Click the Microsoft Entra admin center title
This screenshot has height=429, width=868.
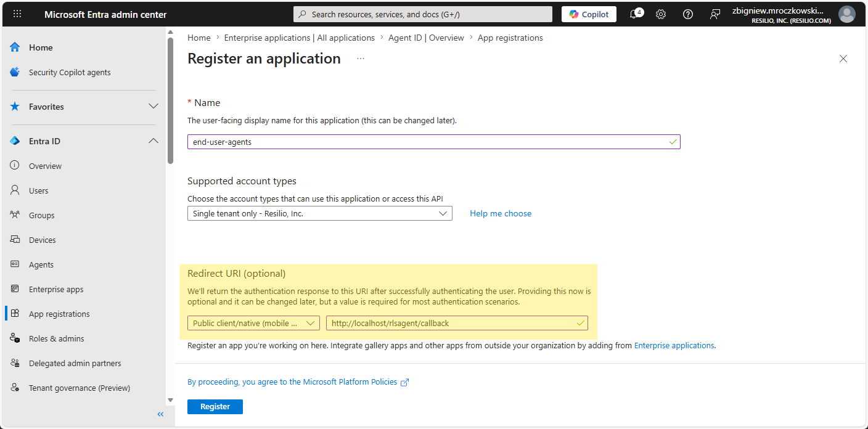coord(105,14)
